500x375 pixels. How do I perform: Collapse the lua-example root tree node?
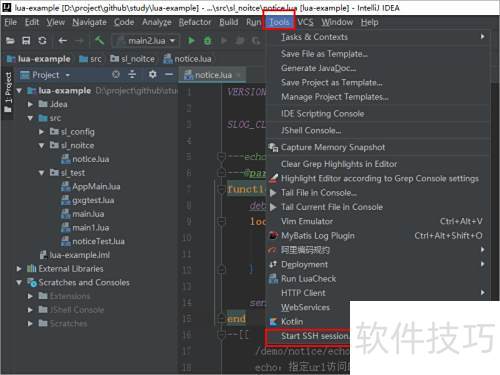click(x=19, y=91)
